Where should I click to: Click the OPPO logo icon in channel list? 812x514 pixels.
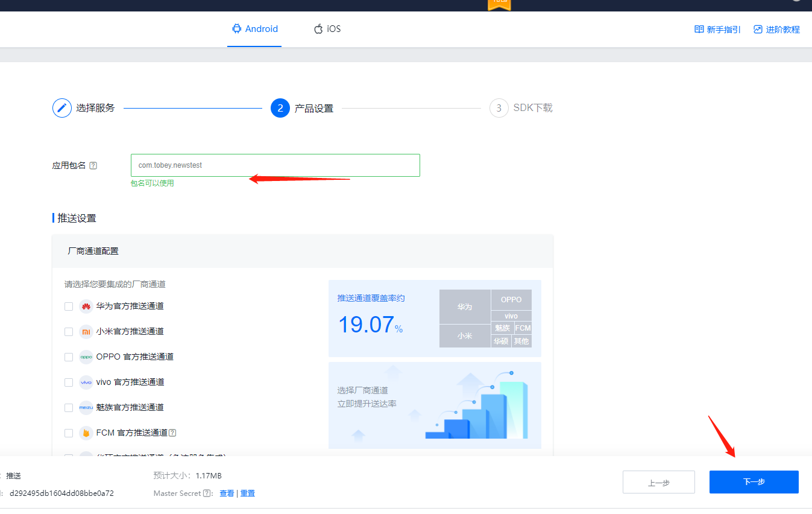pos(85,357)
